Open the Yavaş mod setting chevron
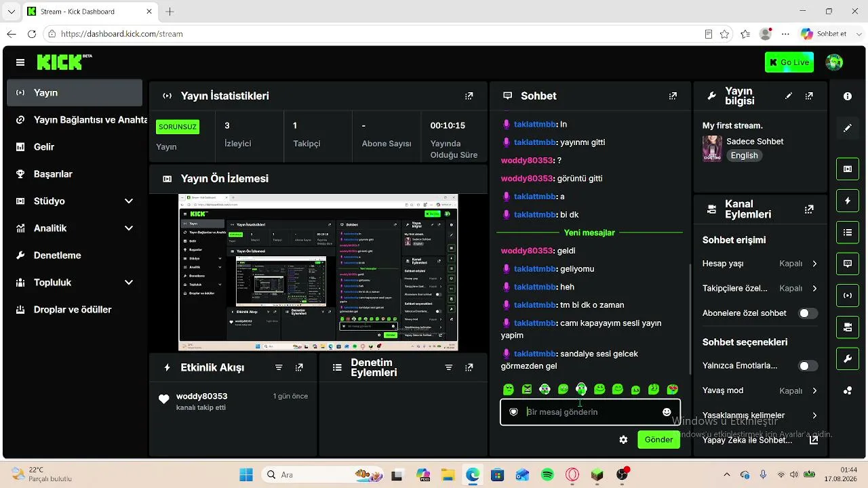 (814, 391)
